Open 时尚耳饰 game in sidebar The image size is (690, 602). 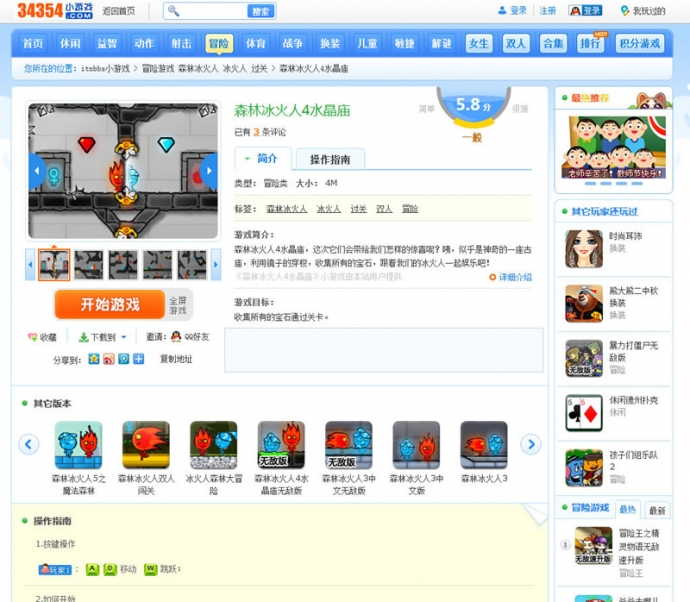click(x=584, y=249)
